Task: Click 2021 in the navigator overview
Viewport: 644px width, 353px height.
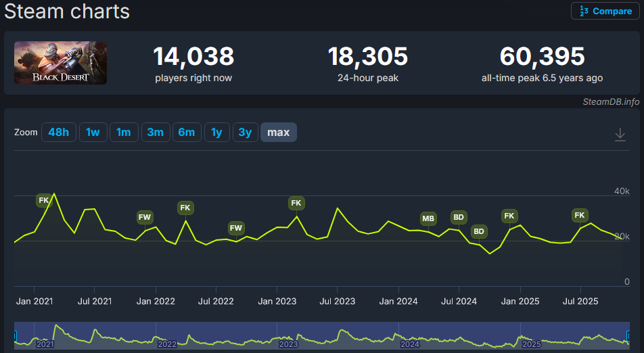Action: tap(45, 344)
